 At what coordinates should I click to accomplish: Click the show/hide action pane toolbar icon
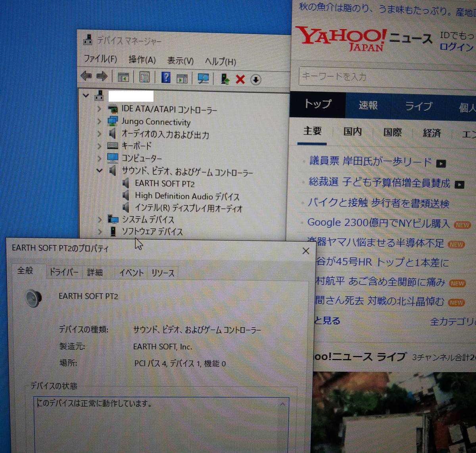click(182, 79)
